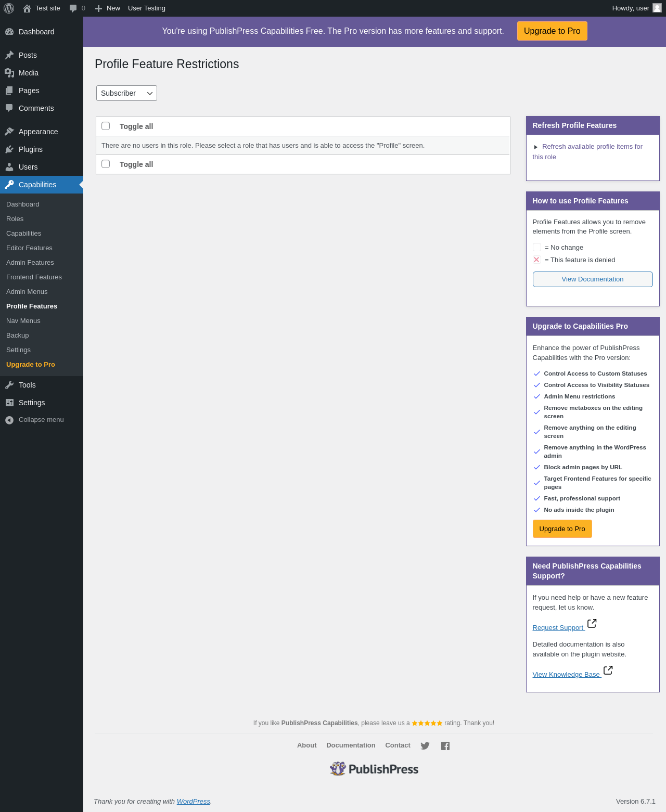The image size is (666, 812).
Task: Click Upgrade to Pro button in top banner
Action: pyautogui.click(x=552, y=31)
